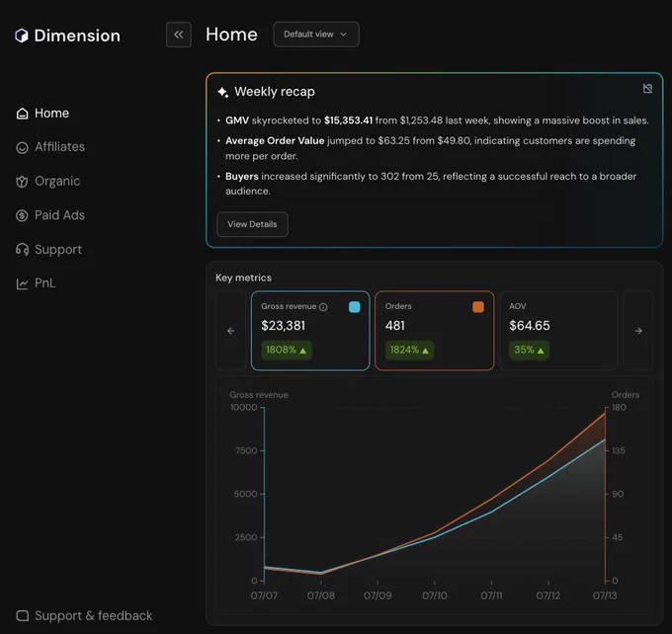
Task: Click the Gross revenue chart axis label
Action: click(259, 395)
